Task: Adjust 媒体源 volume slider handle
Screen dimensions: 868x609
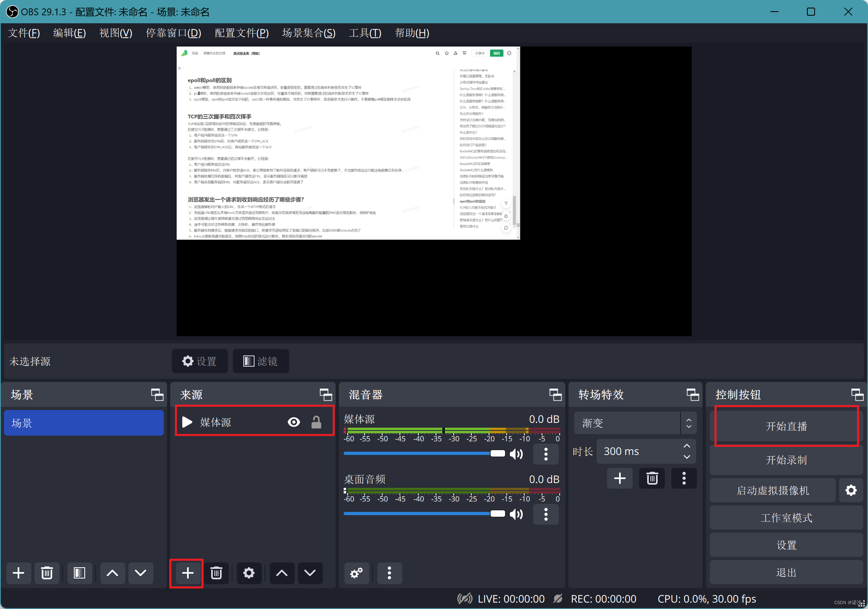Action: pos(497,453)
